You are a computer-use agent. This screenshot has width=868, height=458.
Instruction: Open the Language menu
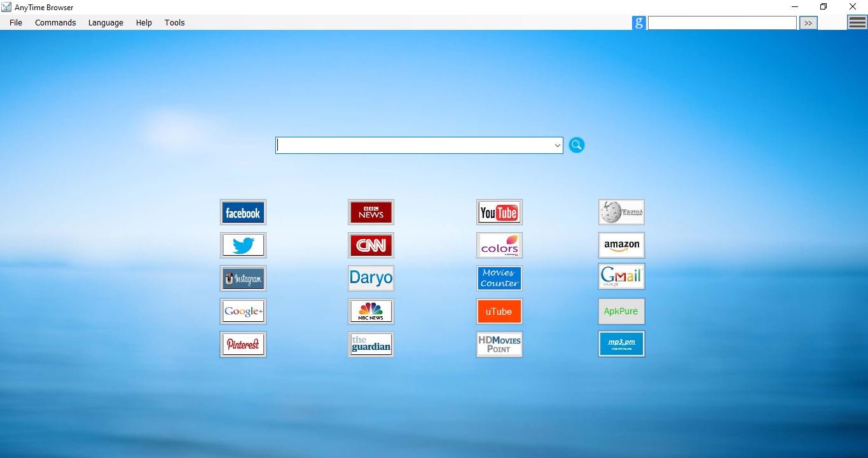click(106, 22)
